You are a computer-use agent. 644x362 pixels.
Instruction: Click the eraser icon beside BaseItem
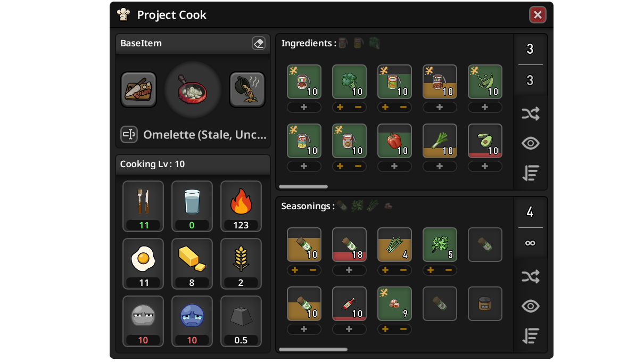[258, 43]
